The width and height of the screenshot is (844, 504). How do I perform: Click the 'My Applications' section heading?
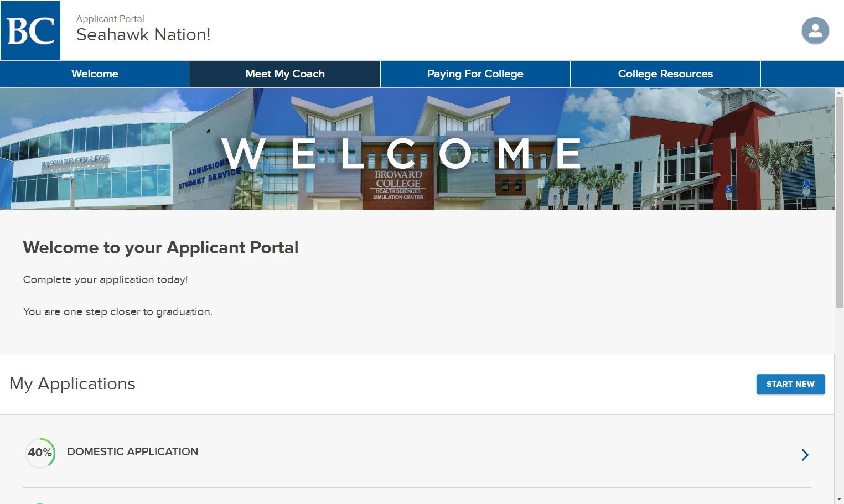pos(73,384)
